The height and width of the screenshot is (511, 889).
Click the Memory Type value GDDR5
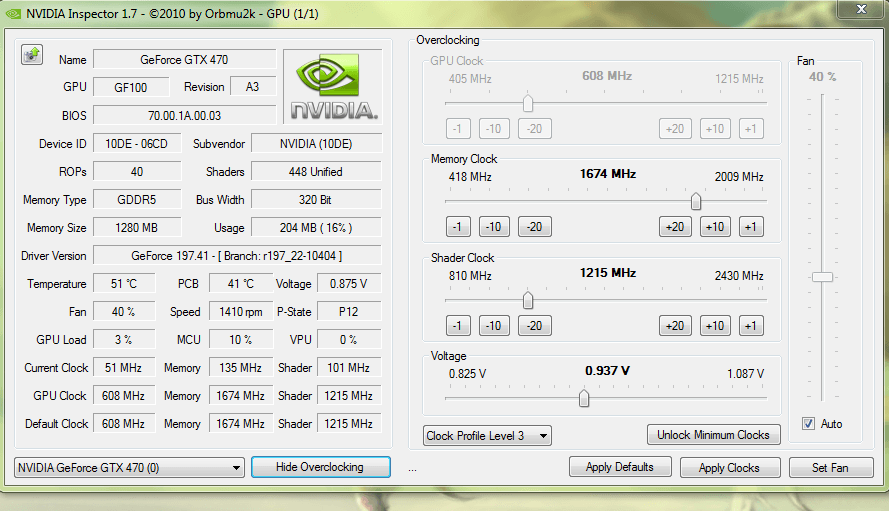pyautogui.click(x=137, y=200)
